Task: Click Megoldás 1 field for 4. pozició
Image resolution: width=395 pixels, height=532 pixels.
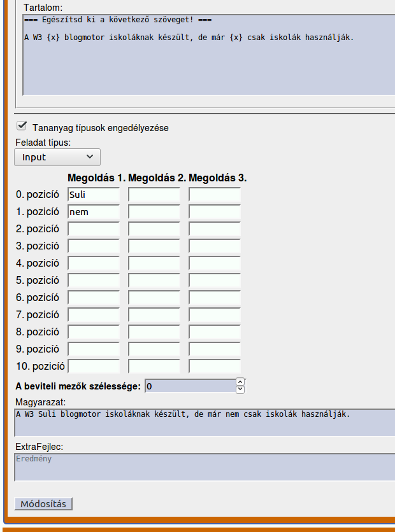Action: click(94, 263)
